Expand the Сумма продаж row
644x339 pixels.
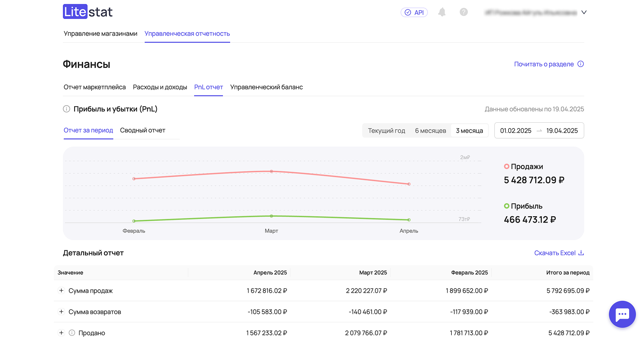pos(62,291)
